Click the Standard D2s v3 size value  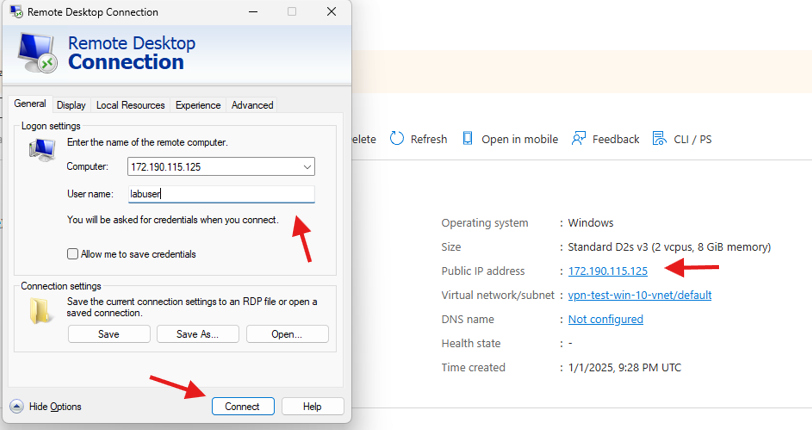point(669,247)
